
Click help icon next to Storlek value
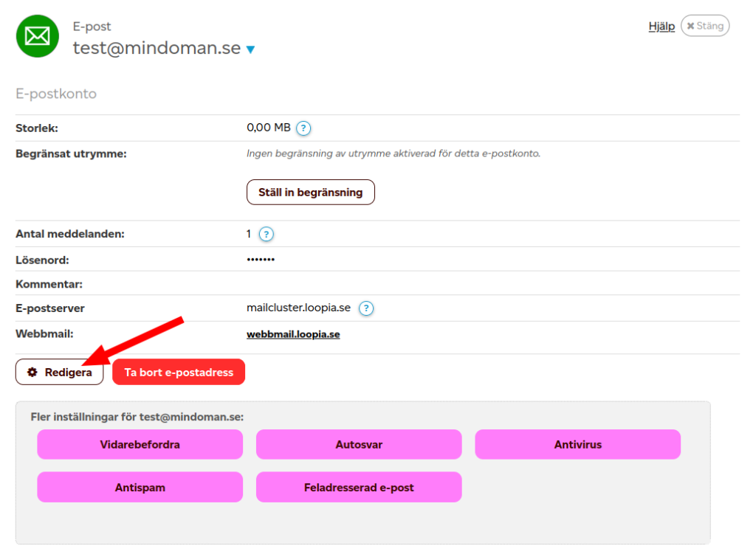[303, 128]
